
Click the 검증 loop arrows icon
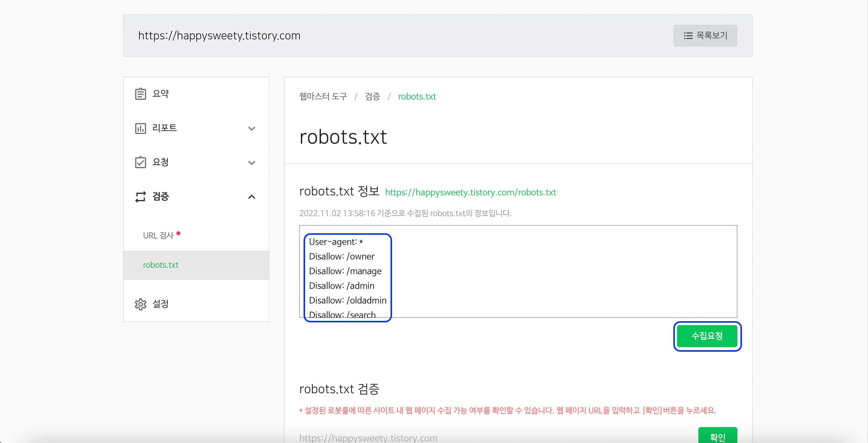pyautogui.click(x=141, y=197)
